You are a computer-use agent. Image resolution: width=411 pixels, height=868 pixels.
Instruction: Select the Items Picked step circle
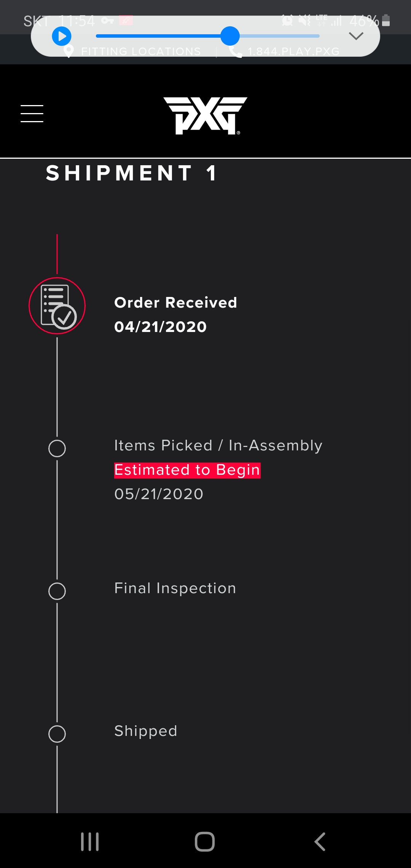coord(57,448)
